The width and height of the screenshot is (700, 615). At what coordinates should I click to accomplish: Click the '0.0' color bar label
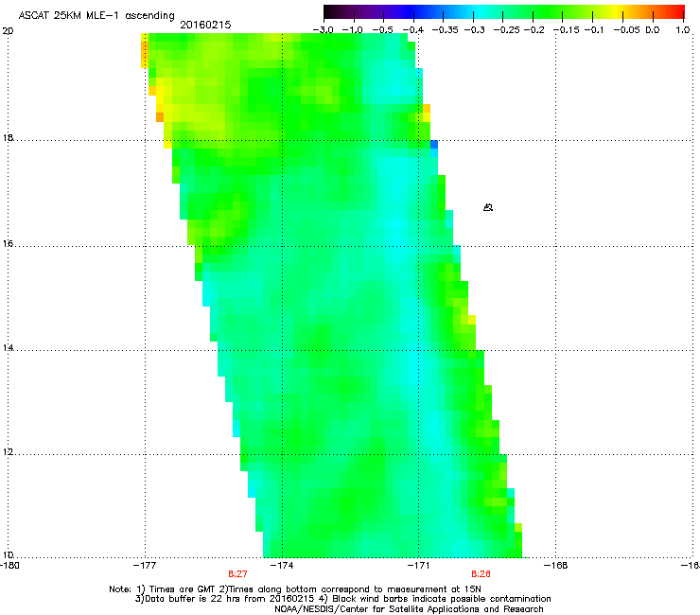(653, 30)
